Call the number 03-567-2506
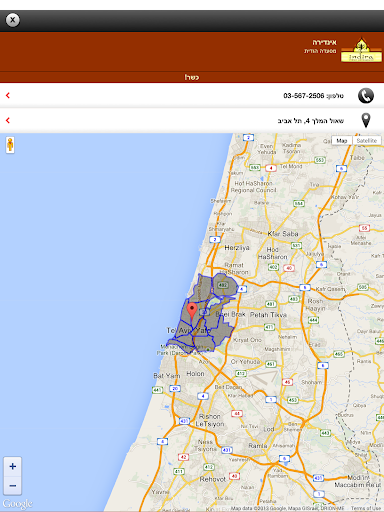This screenshot has width=384, height=512. click(x=303, y=96)
